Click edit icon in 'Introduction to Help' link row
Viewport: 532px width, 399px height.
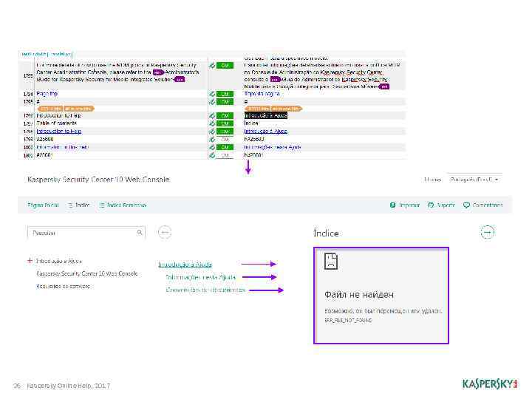point(212,132)
